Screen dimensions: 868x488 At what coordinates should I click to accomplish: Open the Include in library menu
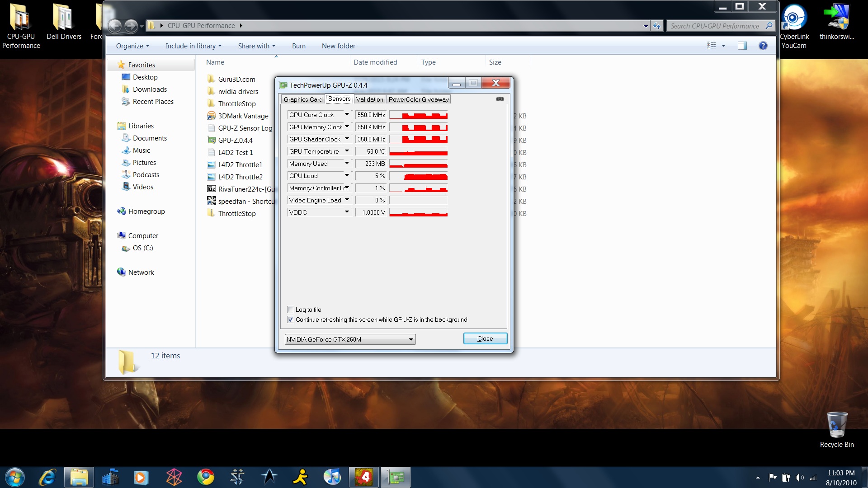coord(193,46)
